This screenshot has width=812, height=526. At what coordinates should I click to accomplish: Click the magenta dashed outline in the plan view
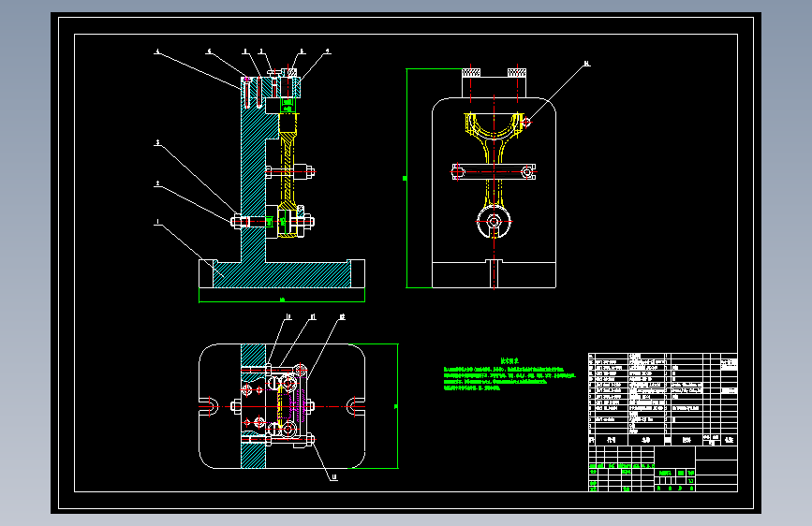click(291, 406)
